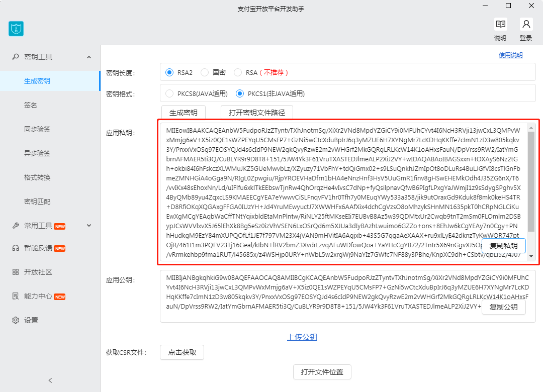The width and height of the screenshot is (543, 392).
Task: Click the 密钥工具 key icon
Action: pos(16,56)
